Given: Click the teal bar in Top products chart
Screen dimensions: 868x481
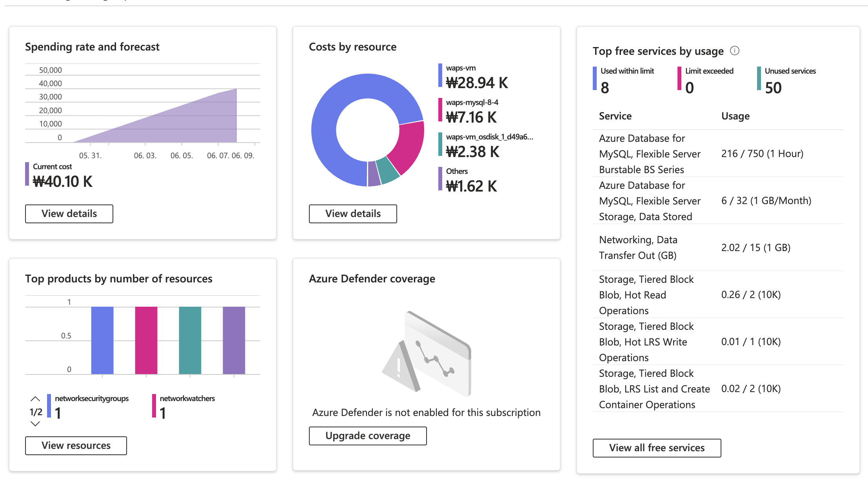Looking at the screenshot, I should [x=190, y=340].
